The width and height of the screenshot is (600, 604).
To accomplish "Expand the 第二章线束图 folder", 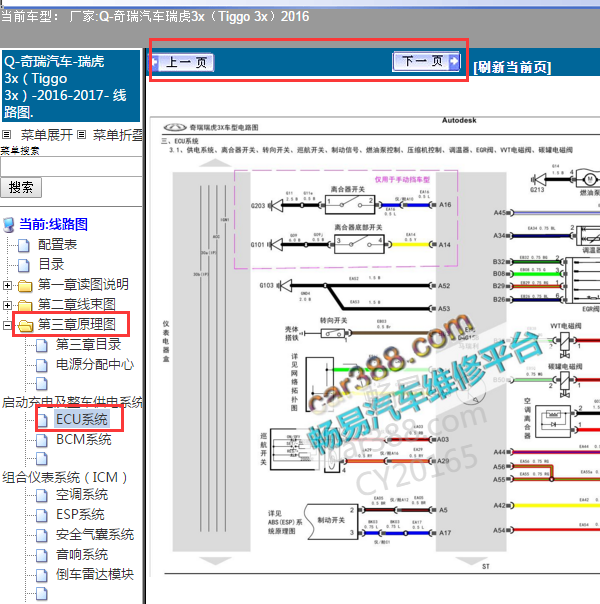I will (7, 305).
